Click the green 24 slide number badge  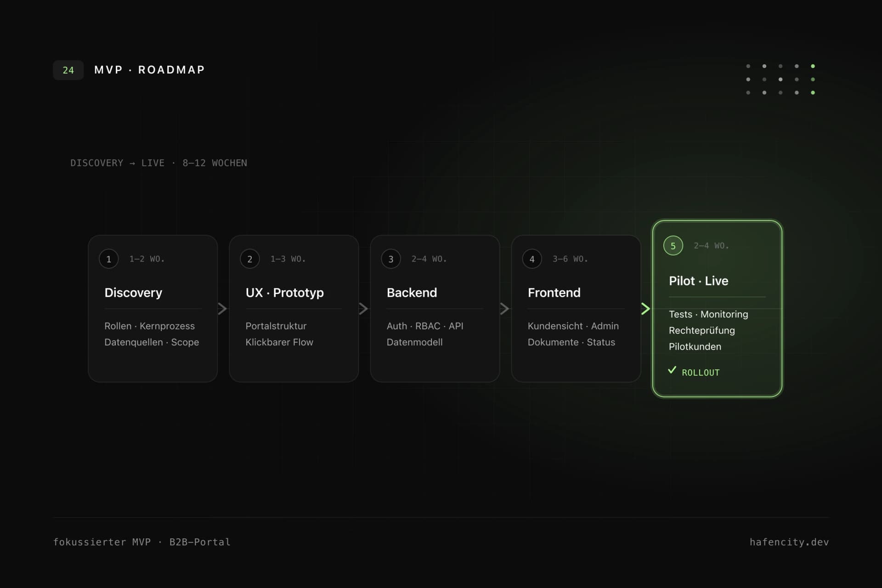click(68, 70)
